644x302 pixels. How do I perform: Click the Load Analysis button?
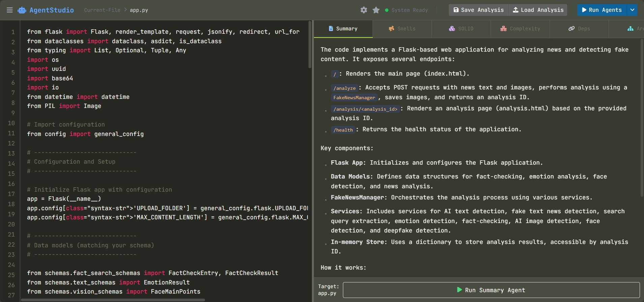click(538, 10)
